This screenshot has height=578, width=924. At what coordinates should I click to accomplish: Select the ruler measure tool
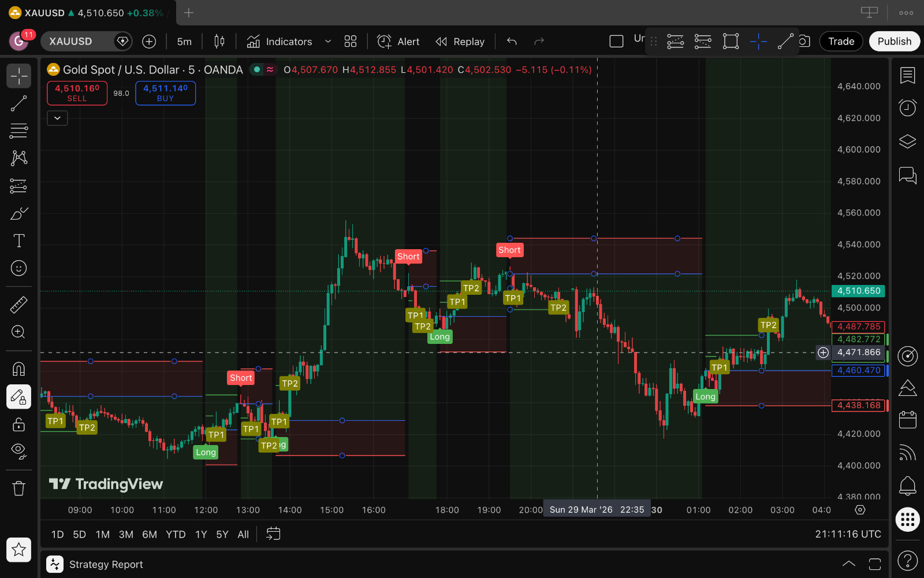click(x=18, y=305)
